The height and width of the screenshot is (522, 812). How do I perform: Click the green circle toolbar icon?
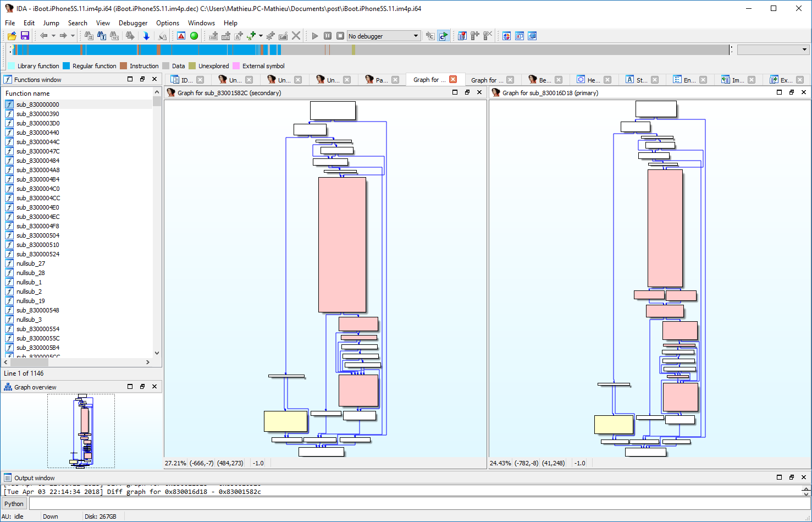pos(194,36)
